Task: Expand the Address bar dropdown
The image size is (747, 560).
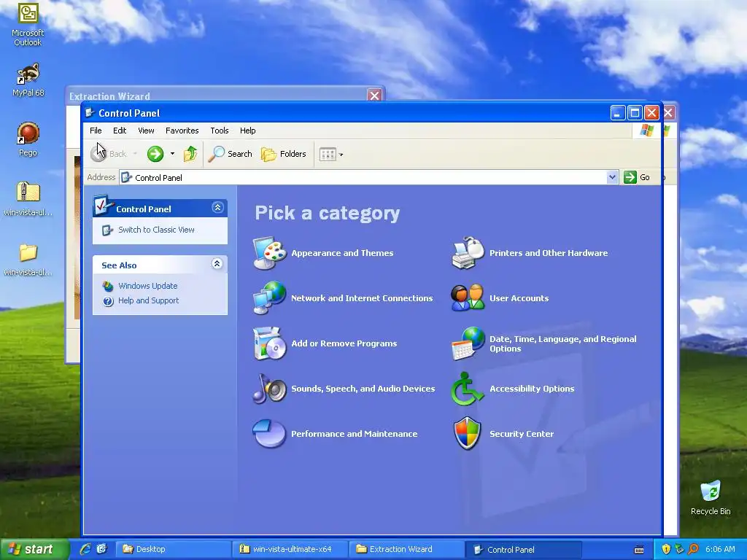Action: point(612,177)
